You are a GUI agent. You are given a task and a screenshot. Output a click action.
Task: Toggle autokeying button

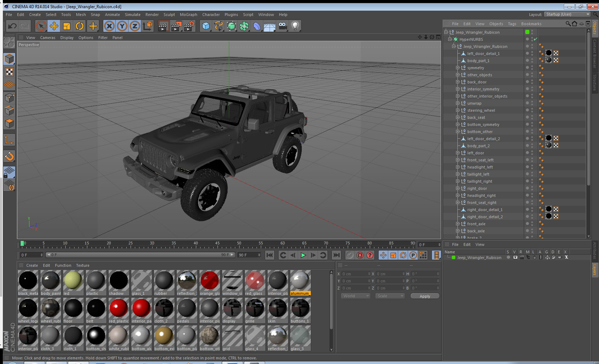click(x=360, y=255)
